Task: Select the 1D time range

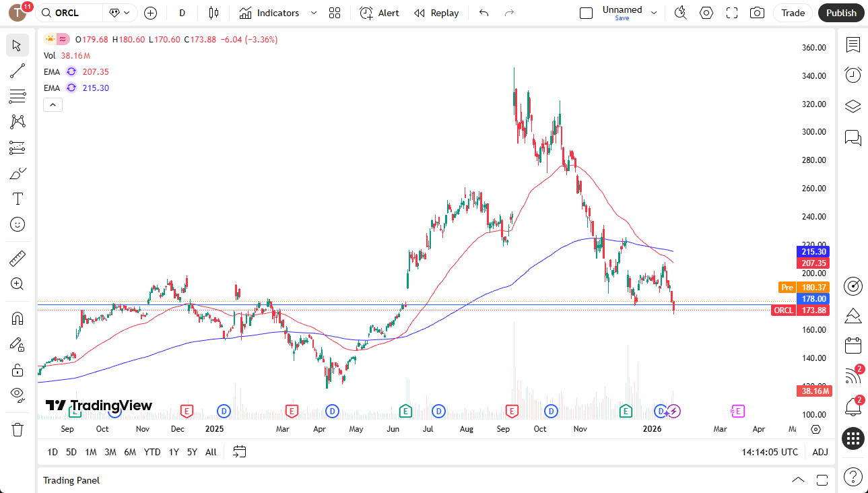Action: [x=53, y=452]
